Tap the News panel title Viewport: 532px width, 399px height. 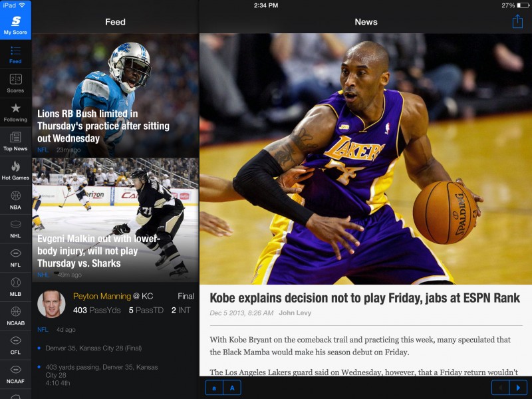coord(366,22)
